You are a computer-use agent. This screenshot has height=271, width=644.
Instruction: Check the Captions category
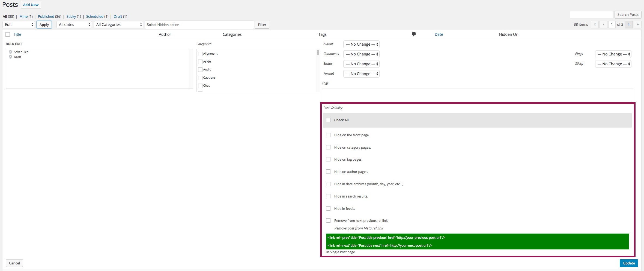click(200, 78)
